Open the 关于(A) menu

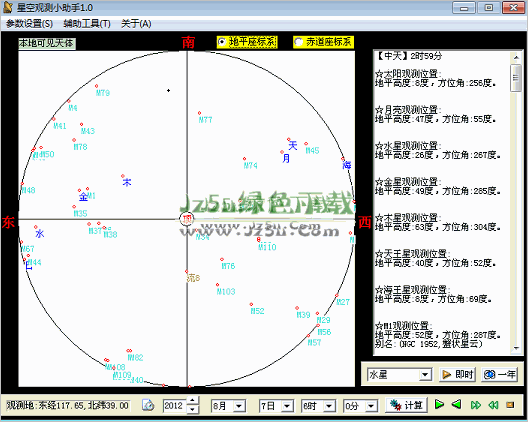(136, 24)
